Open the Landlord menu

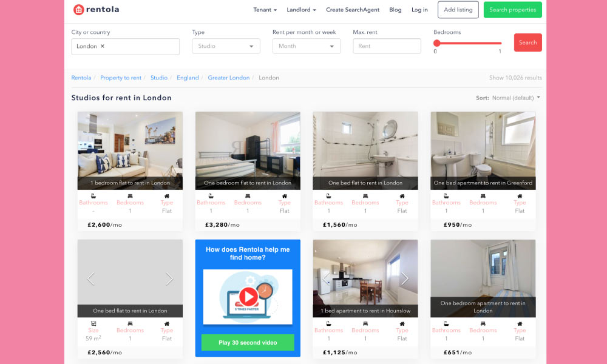(x=301, y=10)
